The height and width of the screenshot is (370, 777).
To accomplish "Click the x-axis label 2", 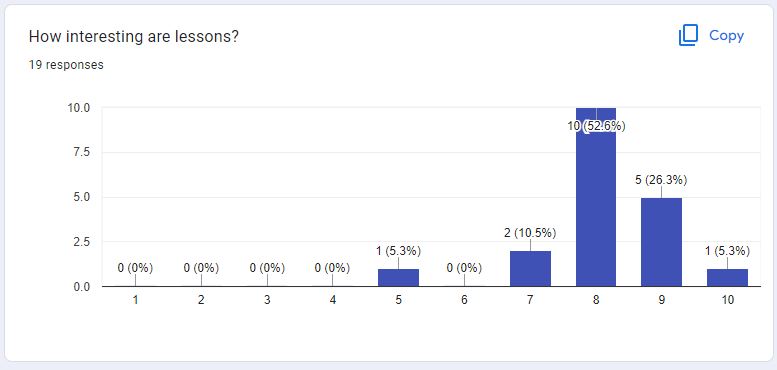I will pos(201,300).
